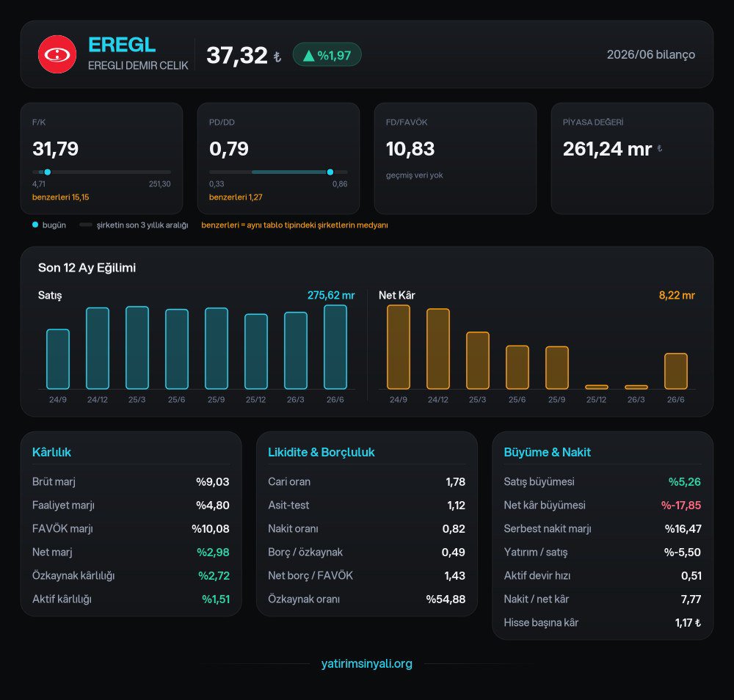Click the cyan bugün legend dot
Screen dimensions: 734x700
[x=35, y=225]
